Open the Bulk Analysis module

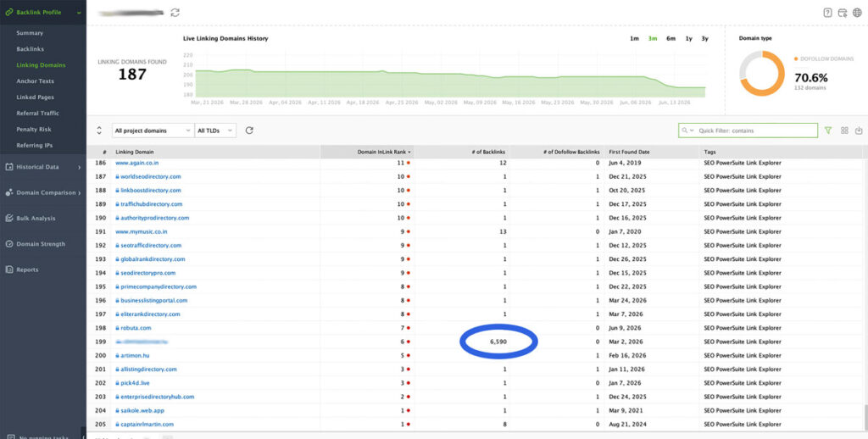(x=36, y=218)
